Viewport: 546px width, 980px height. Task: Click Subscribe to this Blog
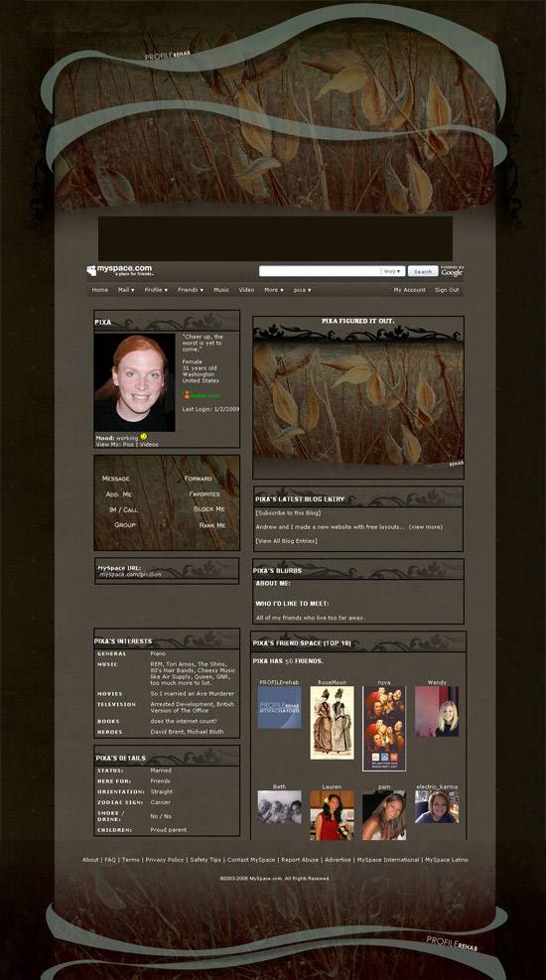point(288,513)
